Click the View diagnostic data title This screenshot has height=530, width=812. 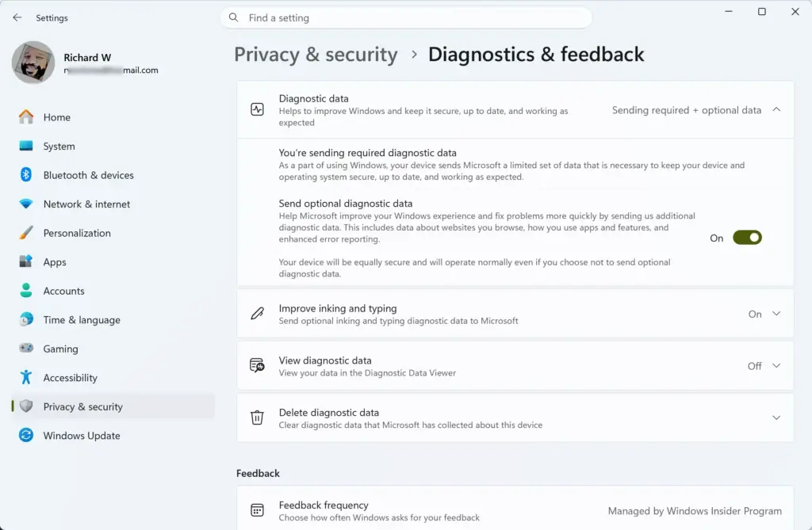(x=325, y=360)
